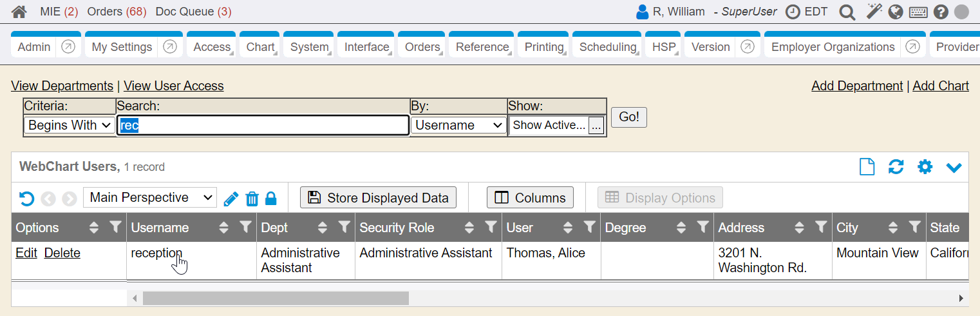Open the Username search-by dropdown
The image size is (980, 316).
pos(458,125)
